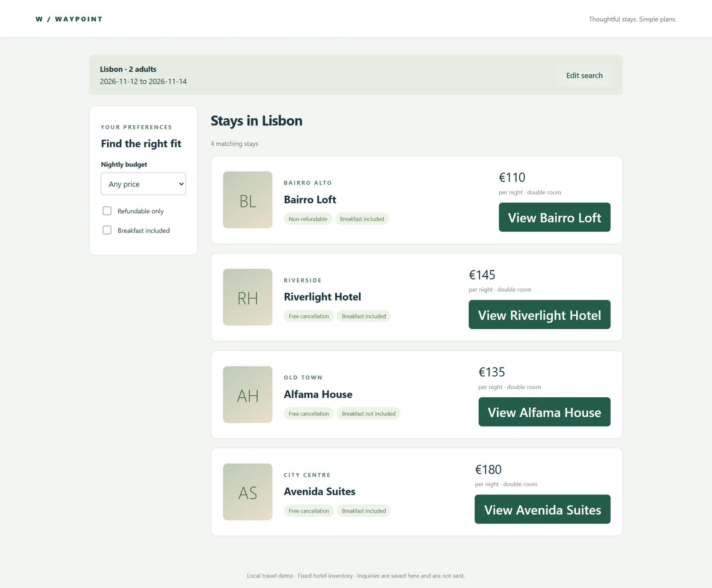This screenshot has width=712, height=588.
Task: Click Breakfast not included tag on Alfama House
Action: click(368, 414)
